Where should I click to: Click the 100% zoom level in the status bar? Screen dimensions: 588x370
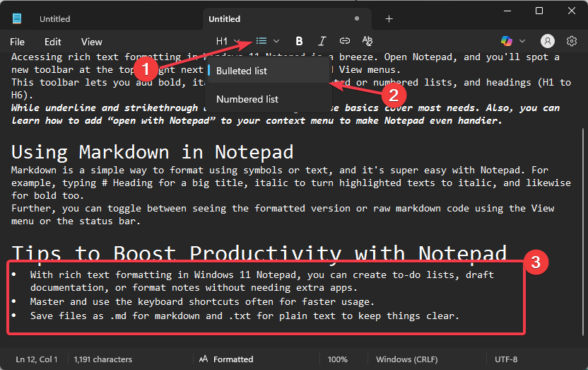(337, 359)
